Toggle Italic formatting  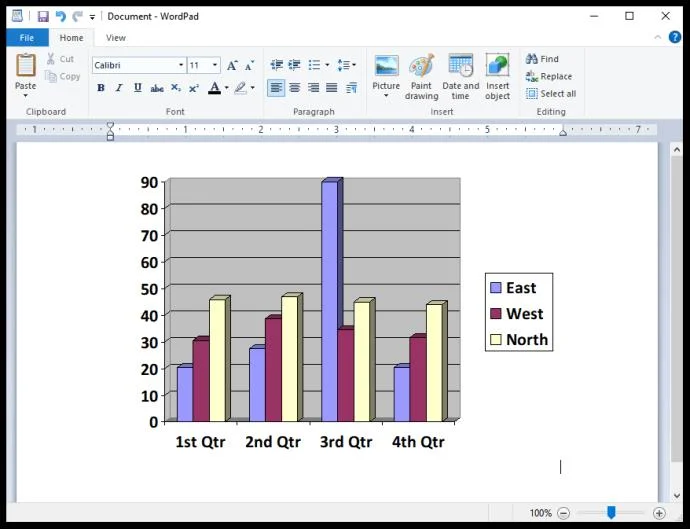[x=119, y=88]
